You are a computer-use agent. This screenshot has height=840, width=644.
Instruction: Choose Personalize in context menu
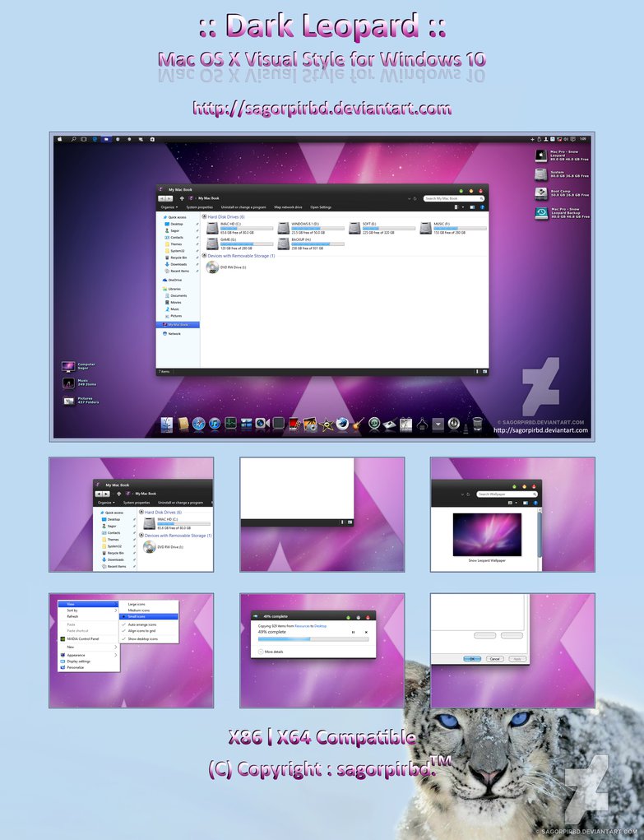[88, 667]
